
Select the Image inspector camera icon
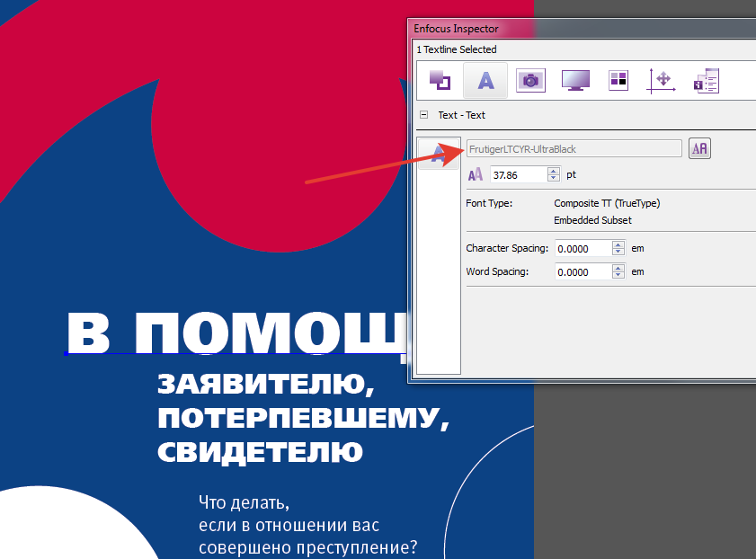[x=530, y=80]
